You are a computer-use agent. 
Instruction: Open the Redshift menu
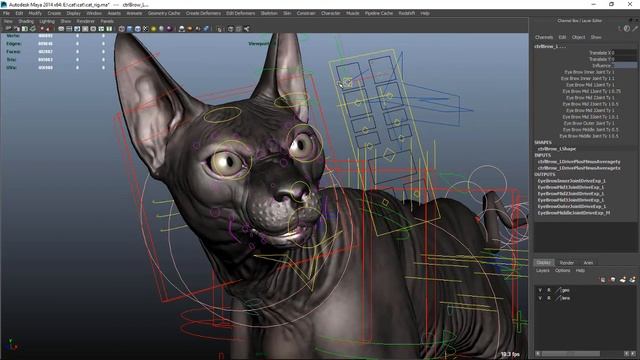(407, 13)
